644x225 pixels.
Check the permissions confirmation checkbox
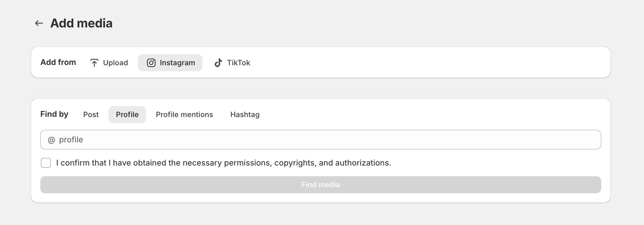coord(46,163)
